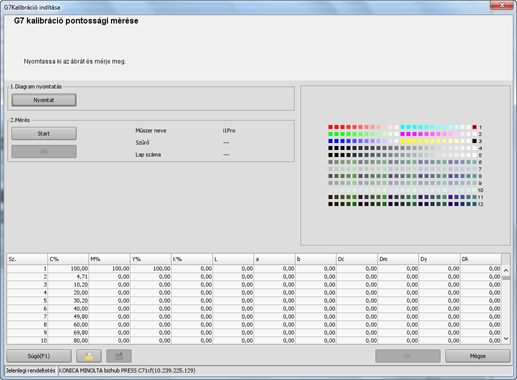Click the Állj stop button
This screenshot has height=380, width=517.
point(44,151)
